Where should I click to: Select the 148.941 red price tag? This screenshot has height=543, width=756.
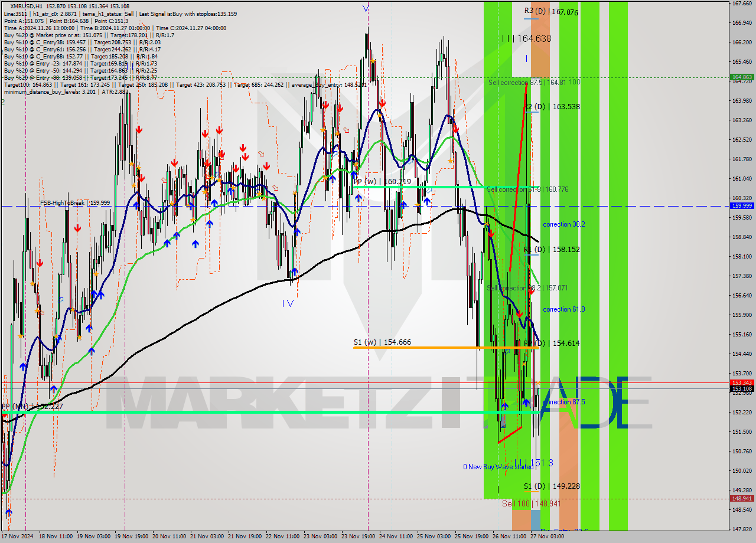click(x=742, y=499)
